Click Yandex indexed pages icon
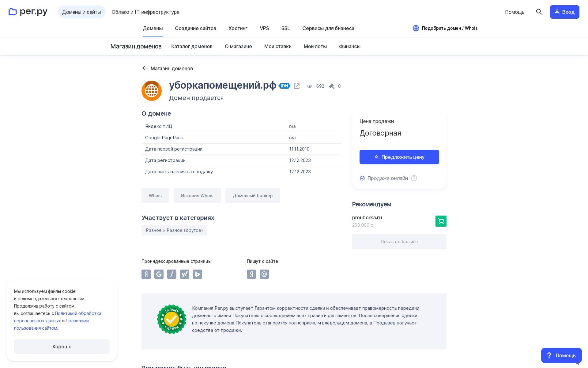The height and width of the screenshot is (368, 588). 146,274
